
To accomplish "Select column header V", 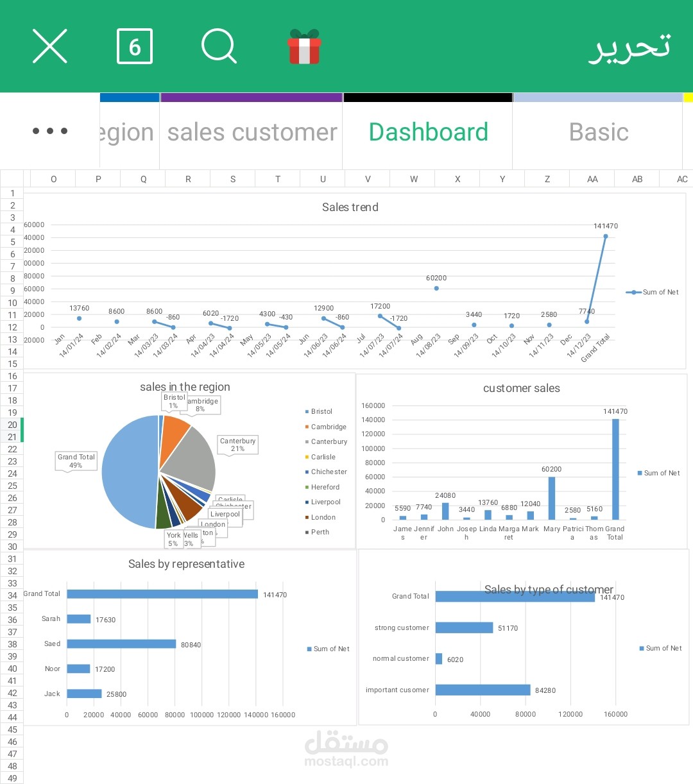I will tap(368, 179).
